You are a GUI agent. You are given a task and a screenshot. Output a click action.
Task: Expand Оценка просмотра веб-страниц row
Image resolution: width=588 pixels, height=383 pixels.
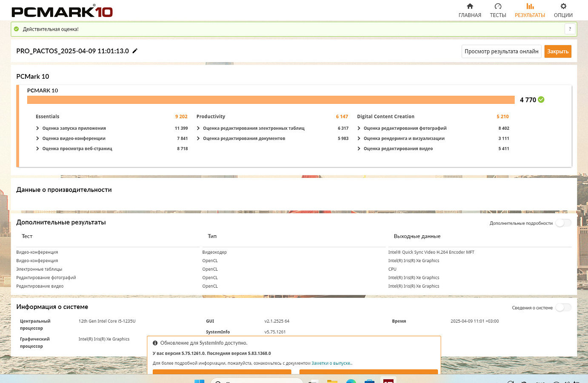pyautogui.click(x=37, y=149)
